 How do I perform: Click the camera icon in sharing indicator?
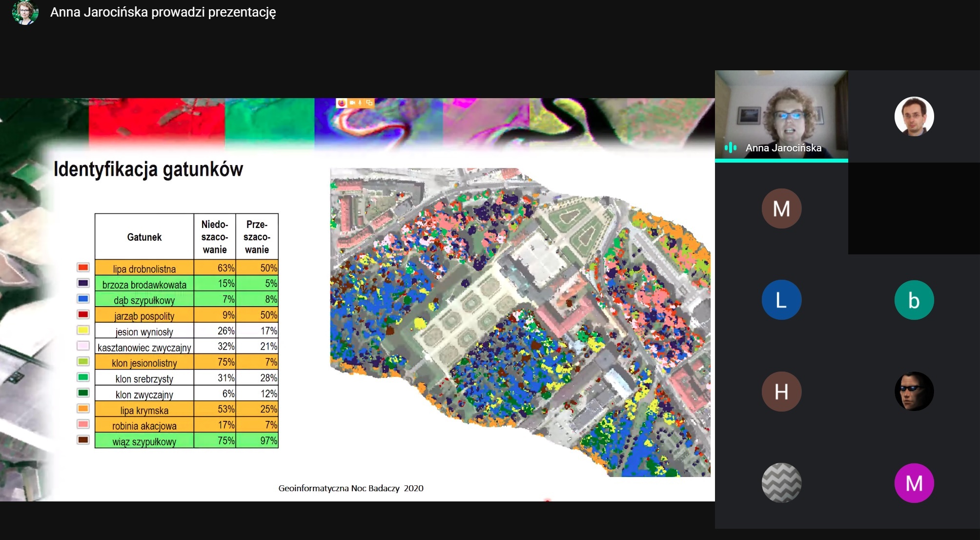[x=352, y=103]
